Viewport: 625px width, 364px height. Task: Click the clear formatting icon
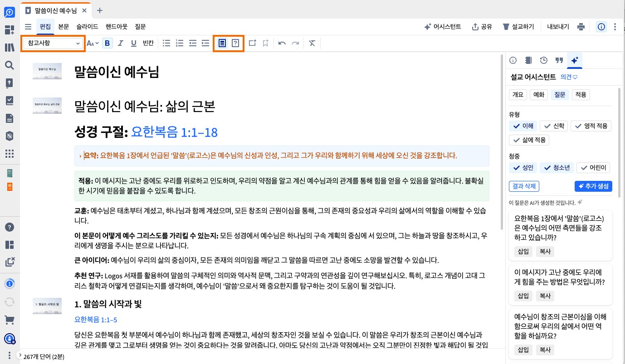point(312,43)
